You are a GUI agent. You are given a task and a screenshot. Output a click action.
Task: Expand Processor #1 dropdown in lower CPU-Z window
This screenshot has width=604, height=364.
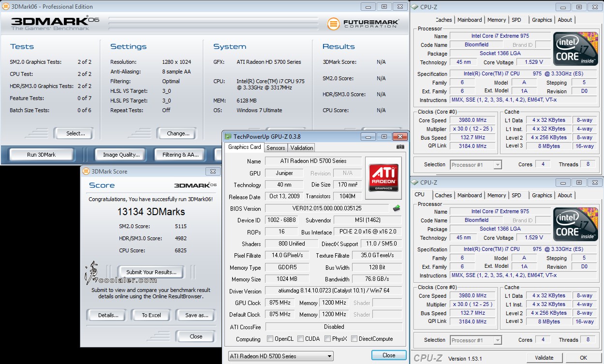(476, 340)
